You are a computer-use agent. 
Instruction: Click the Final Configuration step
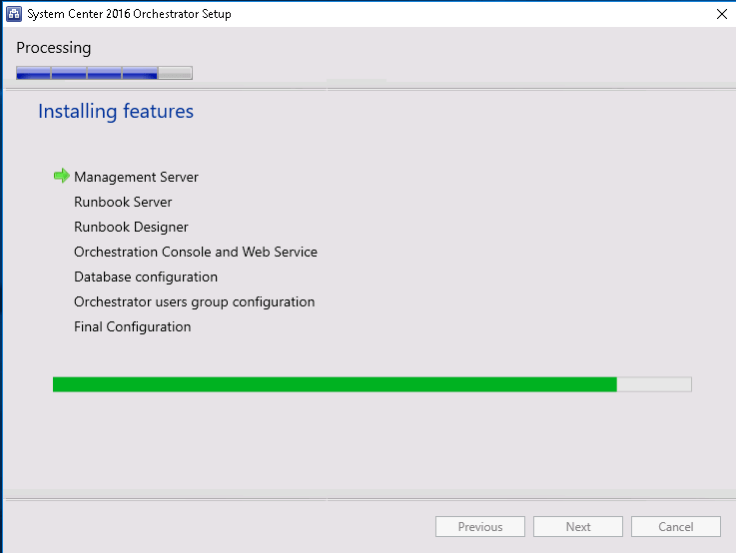(x=132, y=327)
